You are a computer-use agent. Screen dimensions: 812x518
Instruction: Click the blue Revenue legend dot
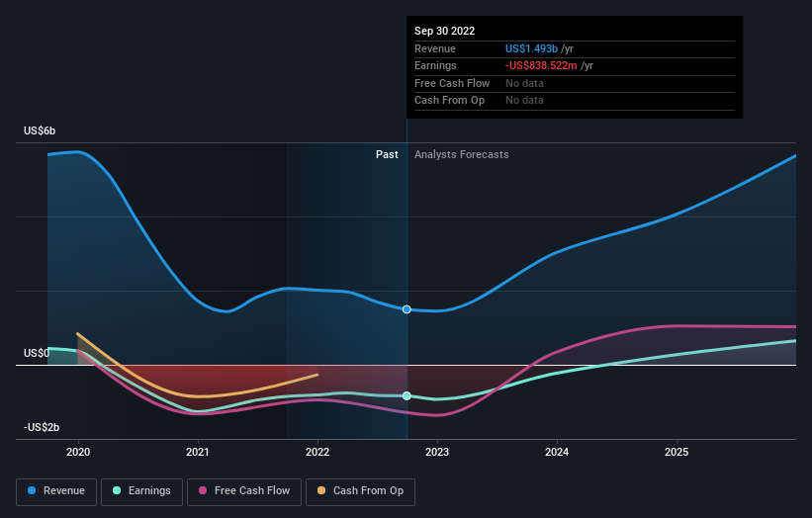coord(32,490)
